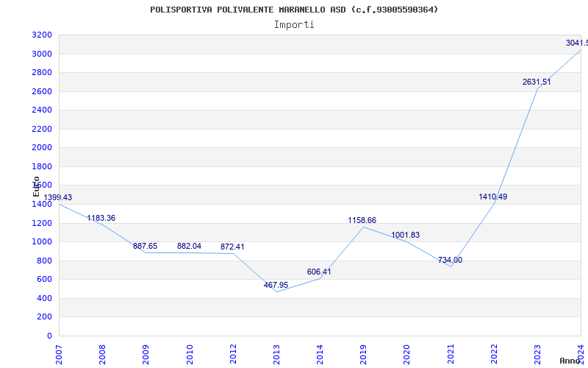588x368 pixels.
Task: Click the x-axis year 2012
Action: pyautogui.click(x=233, y=354)
